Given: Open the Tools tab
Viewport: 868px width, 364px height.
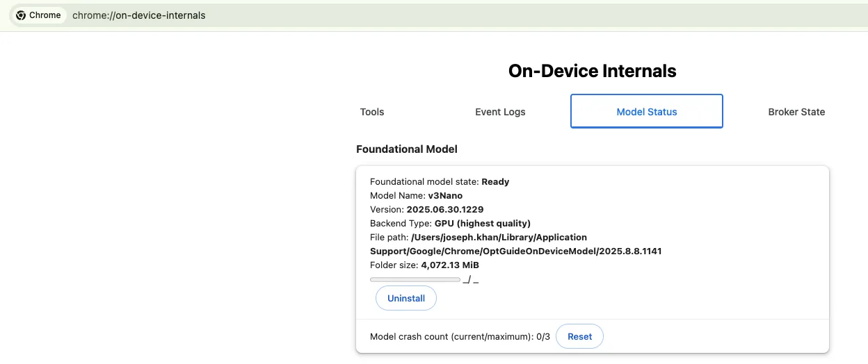Looking at the screenshot, I should click(372, 112).
